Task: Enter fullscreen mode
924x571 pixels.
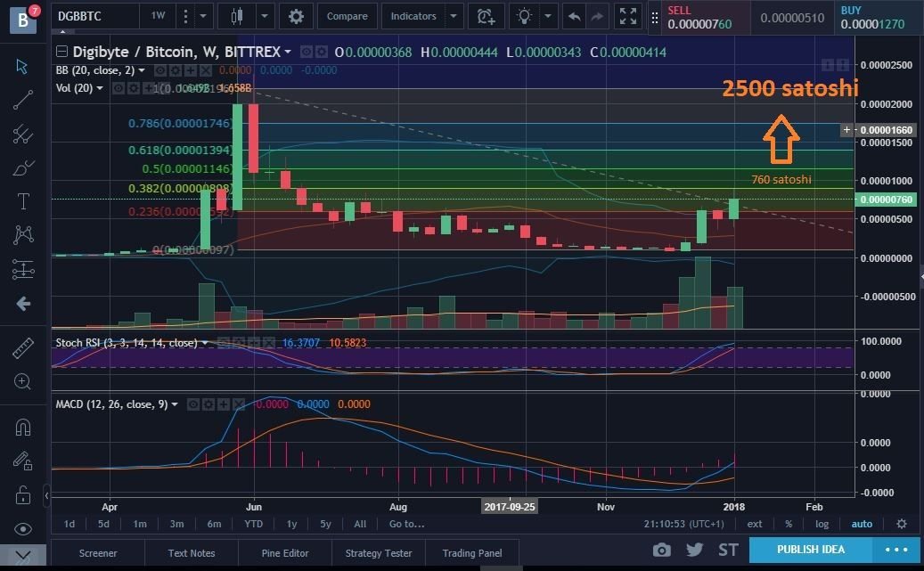Action: pos(628,17)
